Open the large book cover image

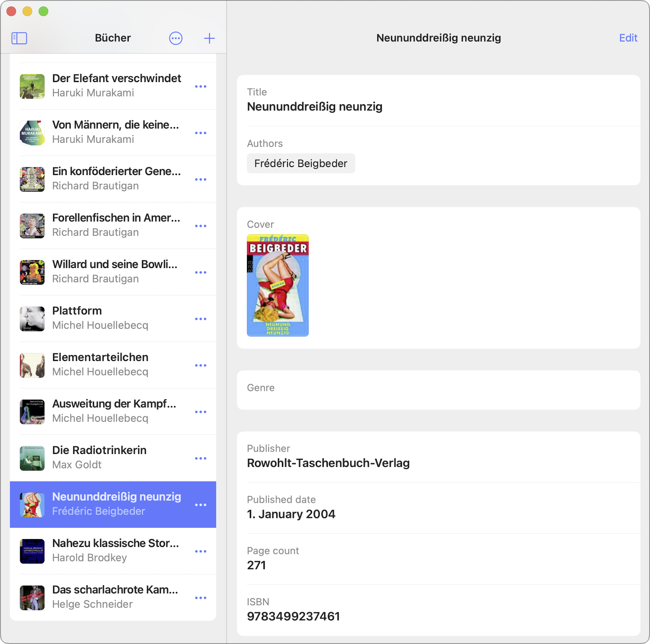278,285
